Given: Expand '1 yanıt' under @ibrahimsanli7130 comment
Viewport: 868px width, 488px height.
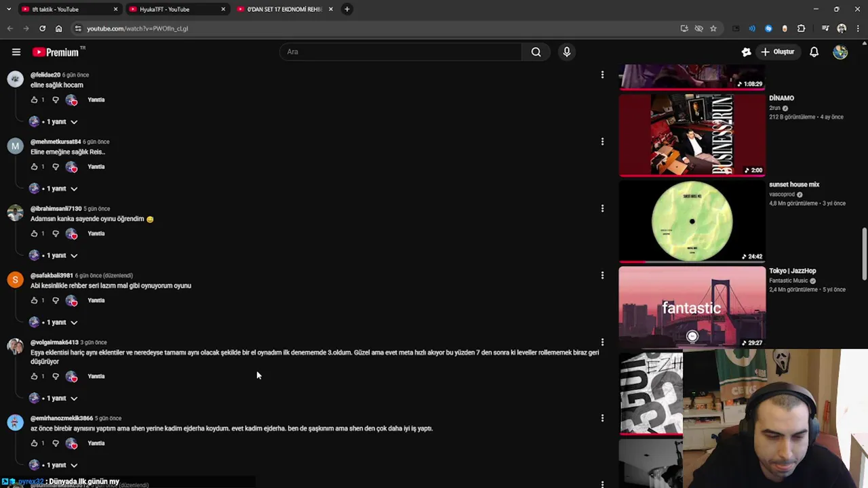Looking at the screenshot, I should pyautogui.click(x=54, y=256).
